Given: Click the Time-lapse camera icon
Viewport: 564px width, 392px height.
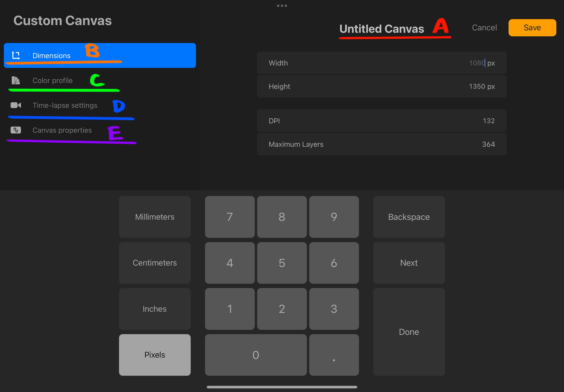Looking at the screenshot, I should (x=16, y=105).
